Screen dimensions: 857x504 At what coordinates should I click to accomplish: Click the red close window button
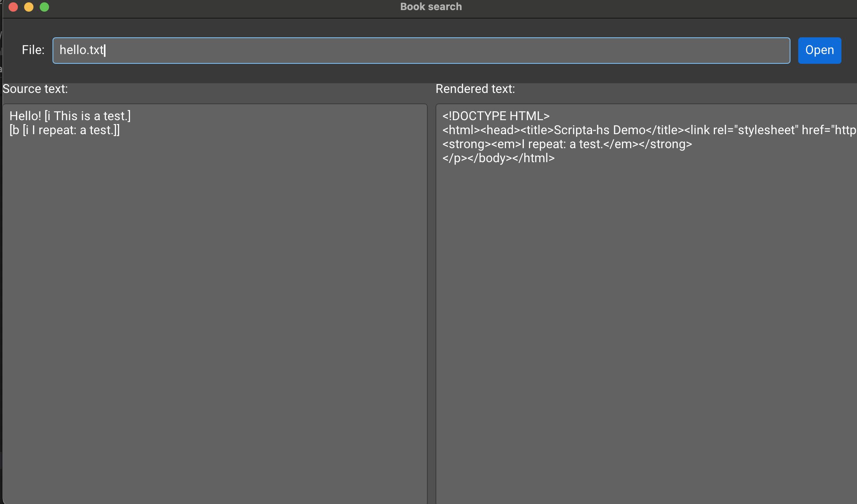pyautogui.click(x=13, y=7)
